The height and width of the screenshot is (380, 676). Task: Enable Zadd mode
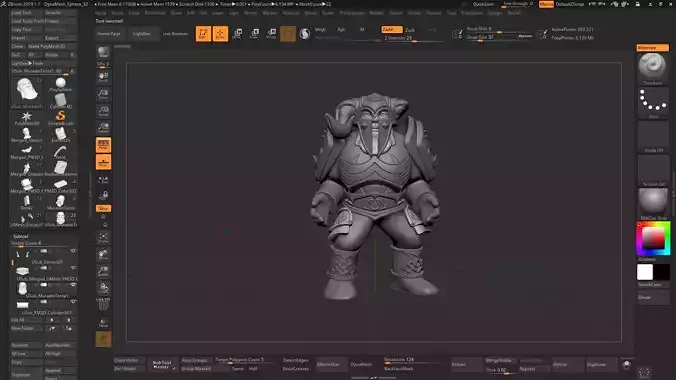(x=391, y=29)
